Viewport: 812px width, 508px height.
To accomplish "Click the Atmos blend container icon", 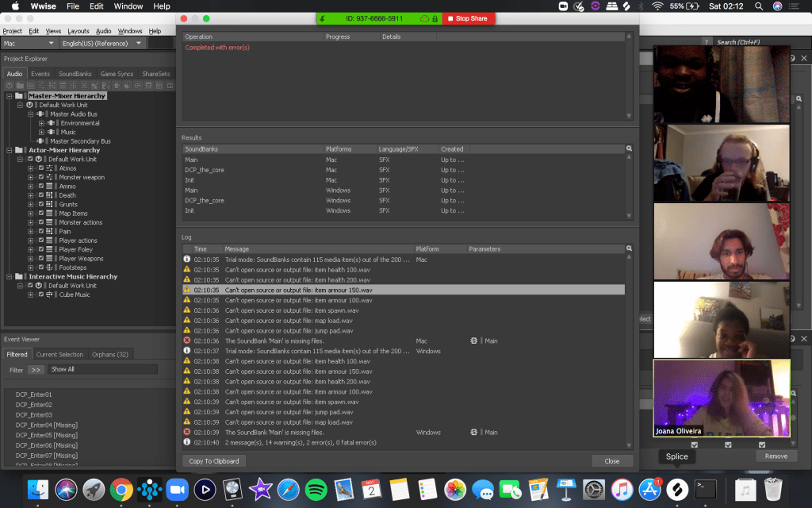I will click(x=49, y=168).
